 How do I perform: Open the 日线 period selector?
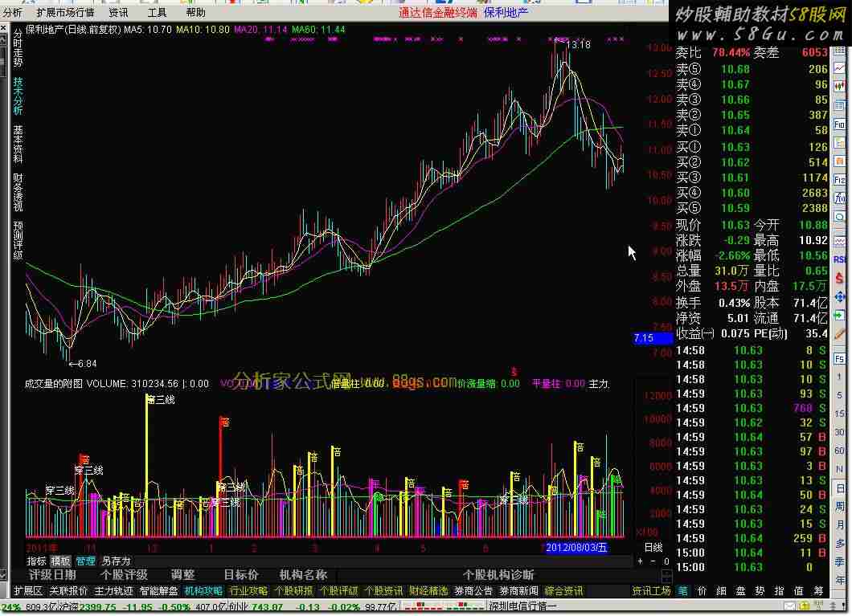click(x=653, y=548)
